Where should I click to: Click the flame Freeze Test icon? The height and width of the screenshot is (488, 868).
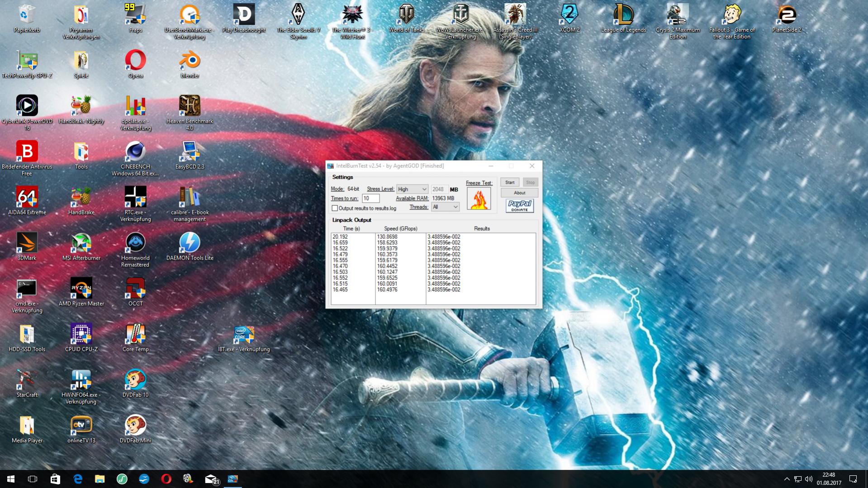click(479, 199)
